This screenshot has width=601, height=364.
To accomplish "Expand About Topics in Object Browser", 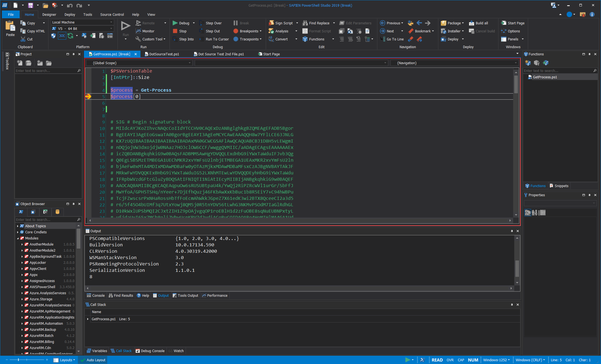I will [18, 226].
